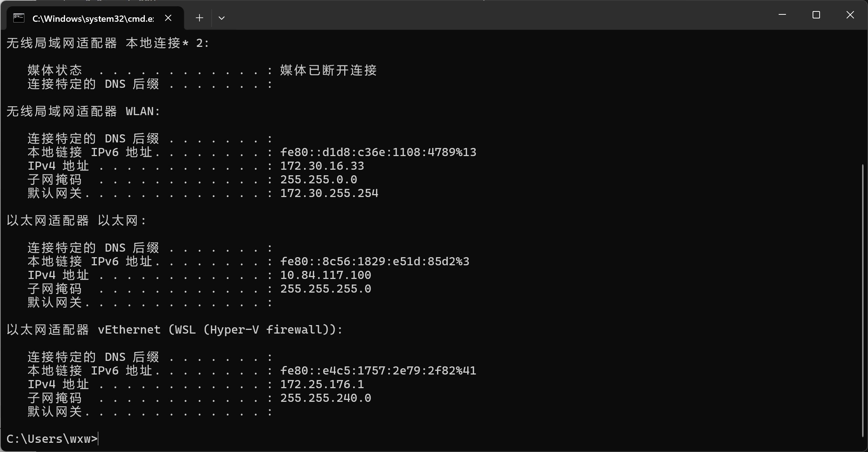The width and height of the screenshot is (868, 452).
Task: Close the terminal window
Action: (850, 15)
